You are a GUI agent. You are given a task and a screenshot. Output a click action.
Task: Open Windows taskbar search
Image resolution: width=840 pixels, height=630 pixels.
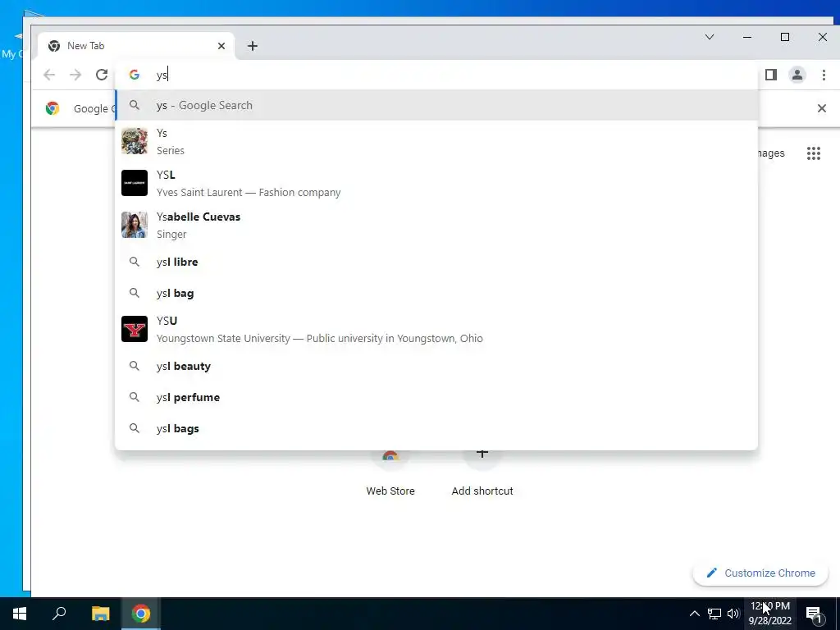click(x=59, y=614)
